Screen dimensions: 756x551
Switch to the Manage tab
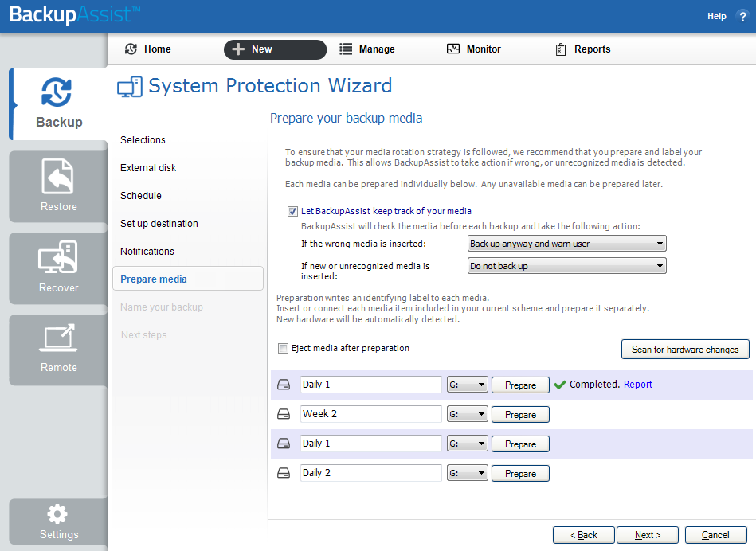coord(367,49)
